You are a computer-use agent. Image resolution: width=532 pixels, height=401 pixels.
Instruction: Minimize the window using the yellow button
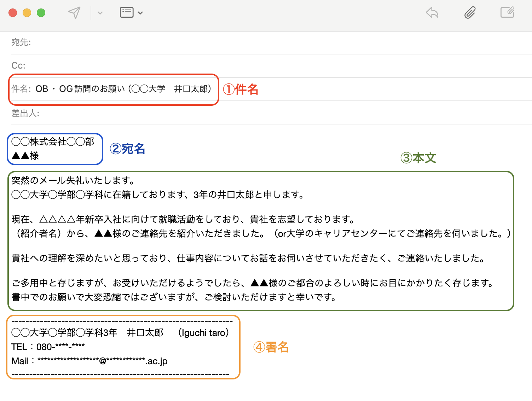[x=27, y=13]
